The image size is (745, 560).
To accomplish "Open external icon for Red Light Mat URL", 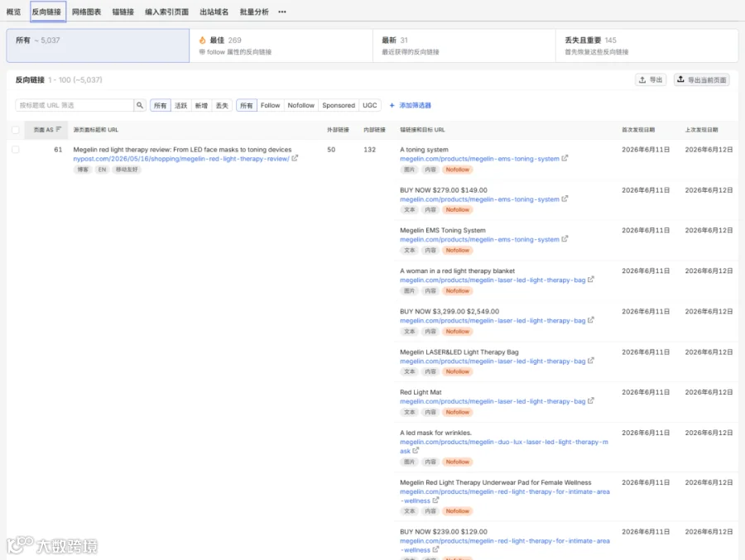I will [x=590, y=401].
